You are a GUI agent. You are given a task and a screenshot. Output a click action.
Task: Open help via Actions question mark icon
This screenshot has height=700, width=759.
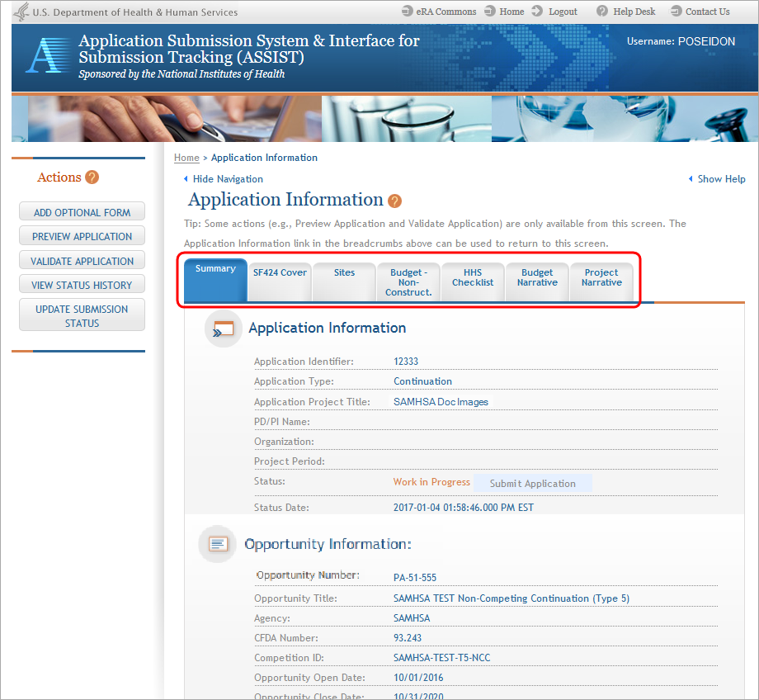coord(92,177)
